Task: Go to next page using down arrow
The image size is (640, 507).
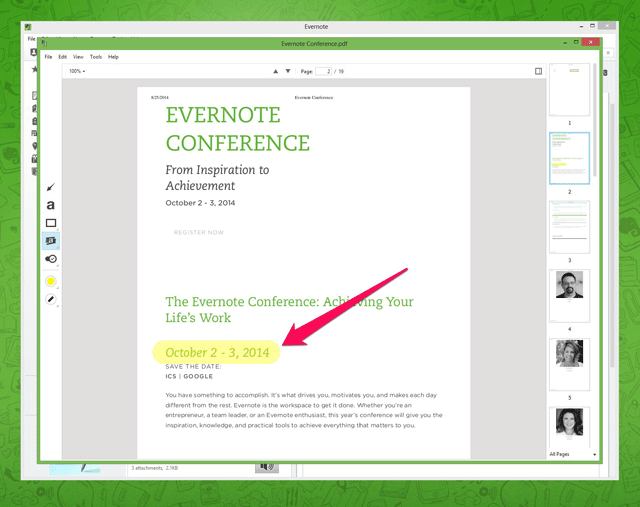Action: point(288,71)
